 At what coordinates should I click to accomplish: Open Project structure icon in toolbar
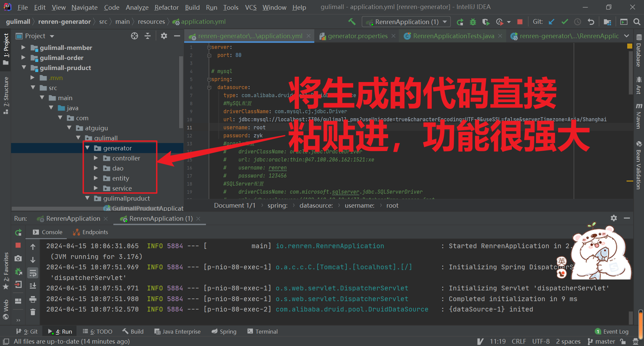click(607, 22)
